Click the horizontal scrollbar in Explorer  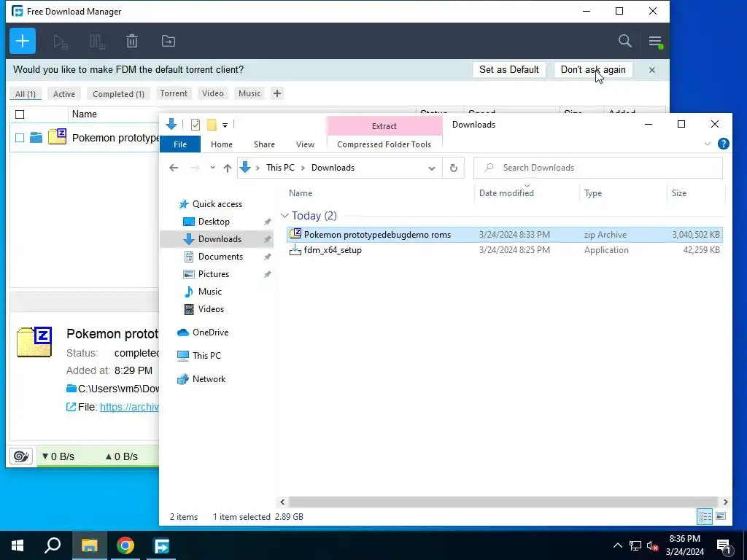503,502
